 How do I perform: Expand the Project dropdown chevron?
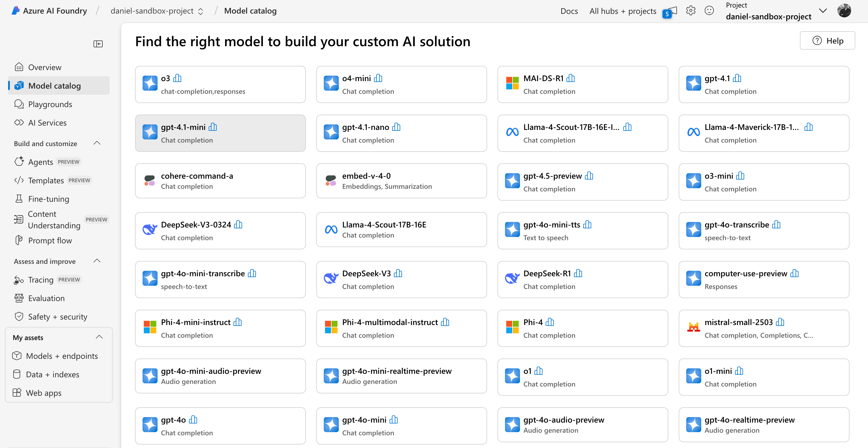(x=822, y=11)
